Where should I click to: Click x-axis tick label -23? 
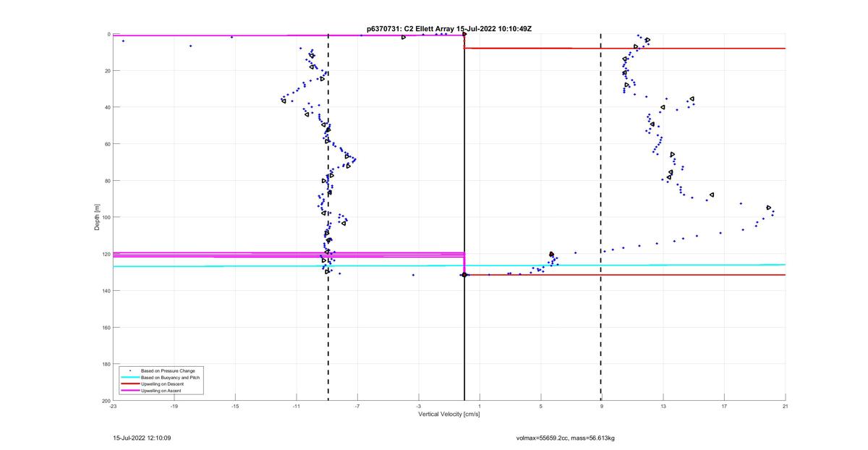pyautogui.click(x=113, y=407)
